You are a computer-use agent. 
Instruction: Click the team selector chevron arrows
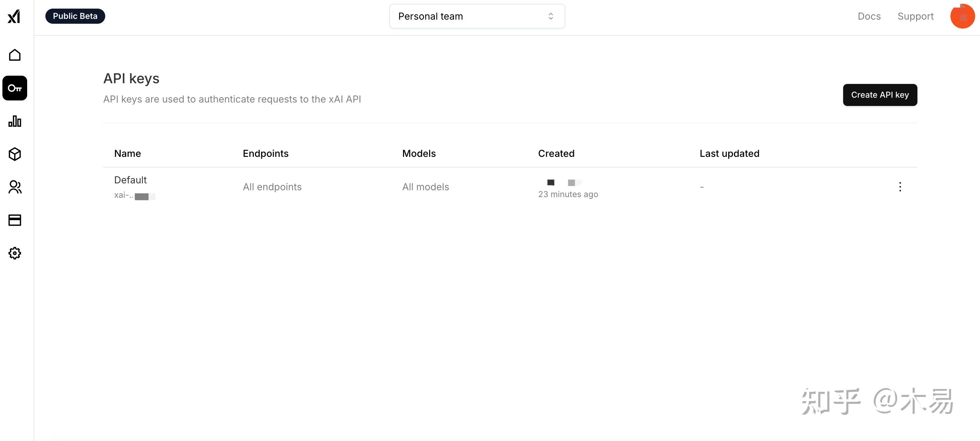(551, 17)
